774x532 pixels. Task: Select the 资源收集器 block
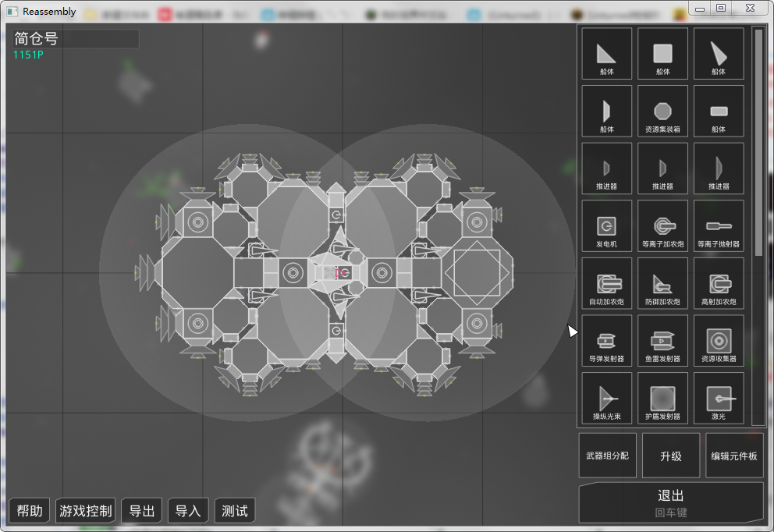point(718,341)
